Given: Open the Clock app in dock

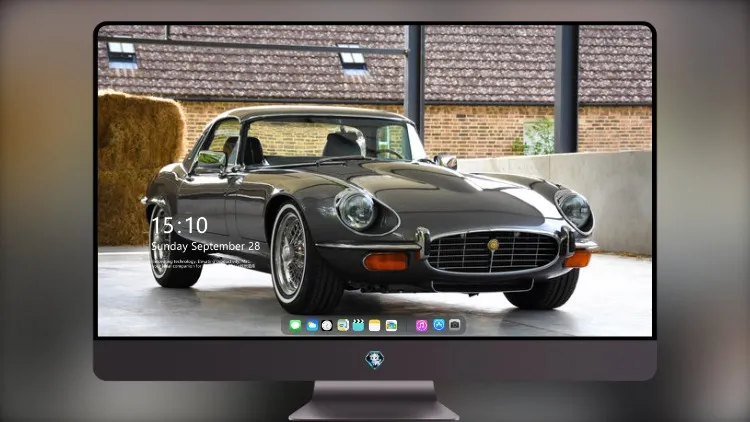Looking at the screenshot, I should 327,325.
